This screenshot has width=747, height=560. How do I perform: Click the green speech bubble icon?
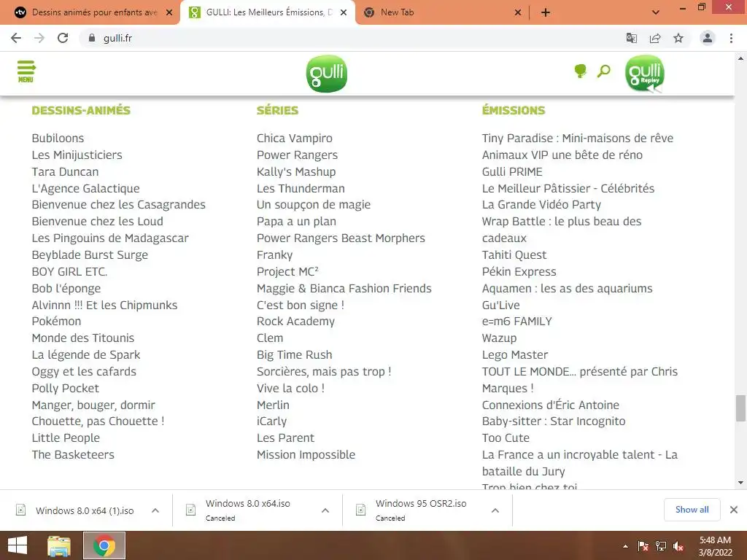coord(580,71)
